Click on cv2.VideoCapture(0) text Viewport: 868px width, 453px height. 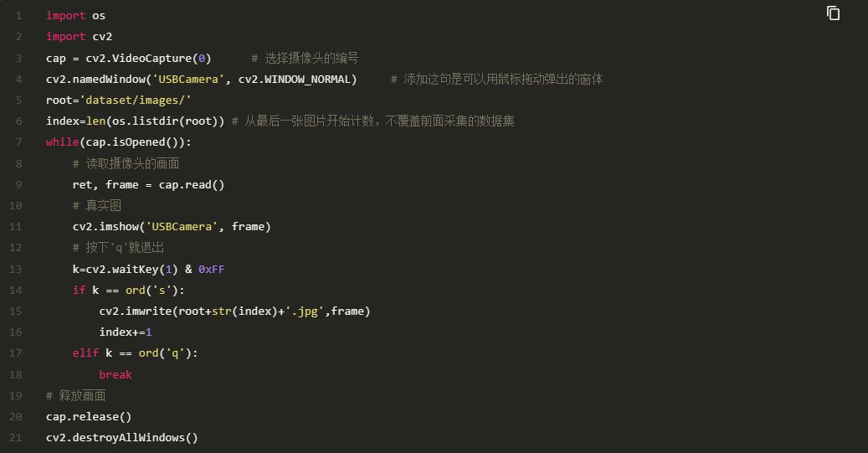[x=148, y=58]
